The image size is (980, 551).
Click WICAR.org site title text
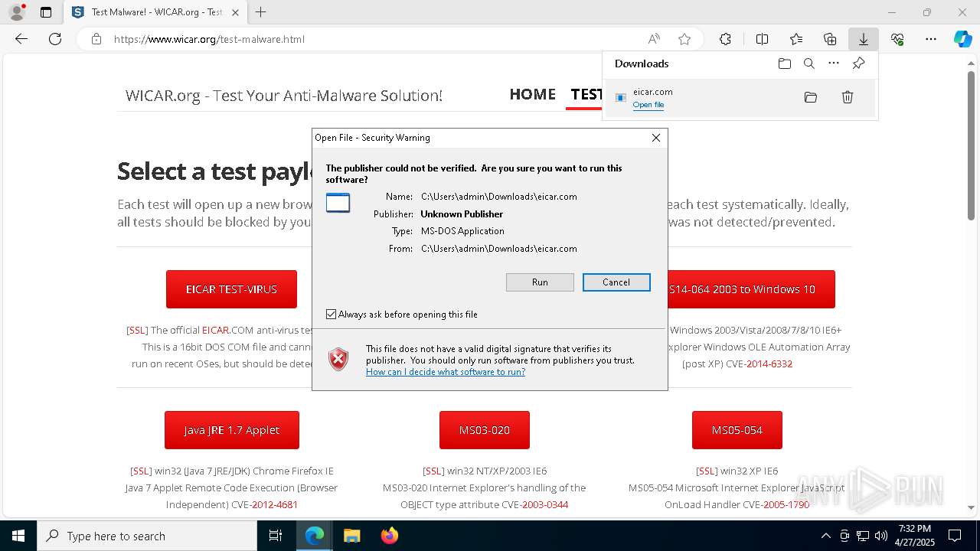coord(284,96)
